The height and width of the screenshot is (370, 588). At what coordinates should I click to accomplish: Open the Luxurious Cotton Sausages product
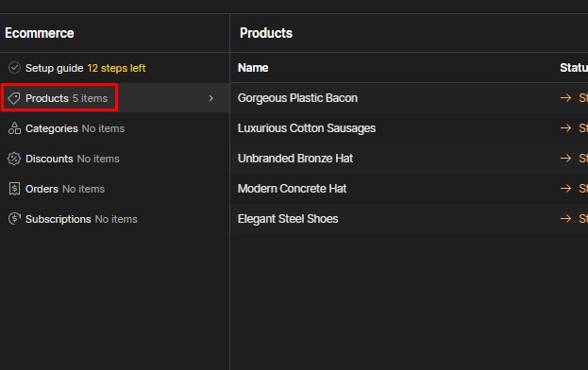(409, 128)
